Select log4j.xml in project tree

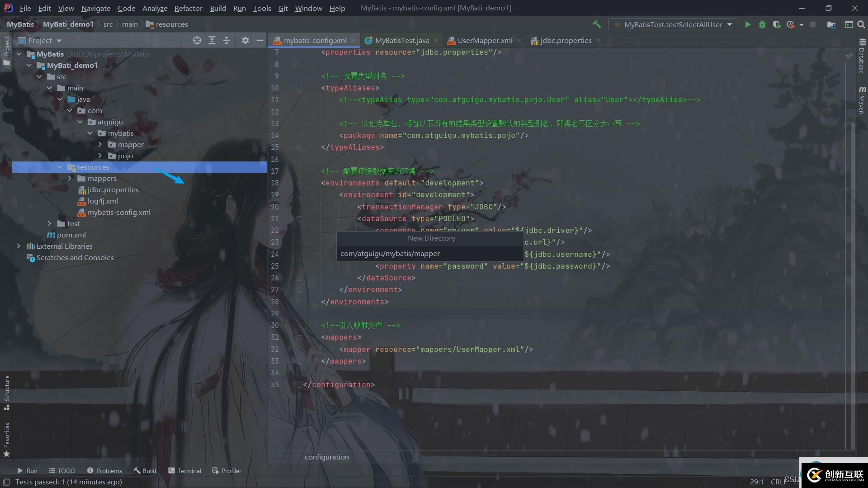coord(103,201)
